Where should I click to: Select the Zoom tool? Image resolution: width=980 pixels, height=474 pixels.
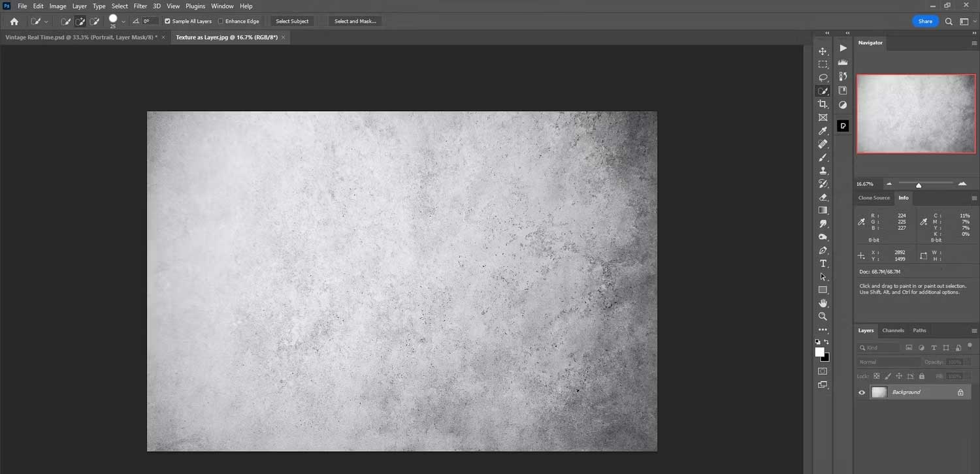(x=823, y=315)
